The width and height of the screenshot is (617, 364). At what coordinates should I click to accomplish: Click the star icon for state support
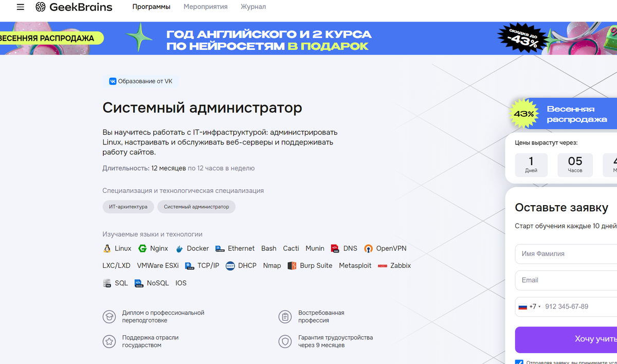[109, 341]
